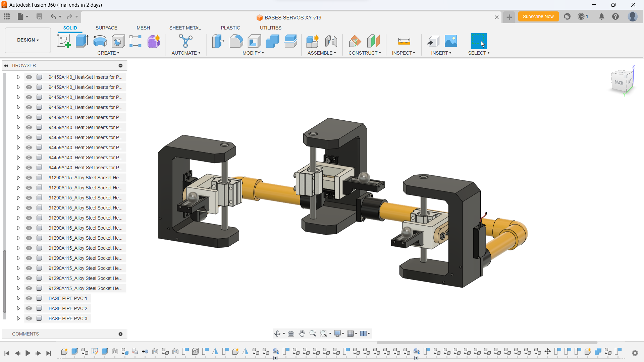The width and height of the screenshot is (644, 362).
Task: Select the Revolve tool icon
Action: pyautogui.click(x=100, y=41)
